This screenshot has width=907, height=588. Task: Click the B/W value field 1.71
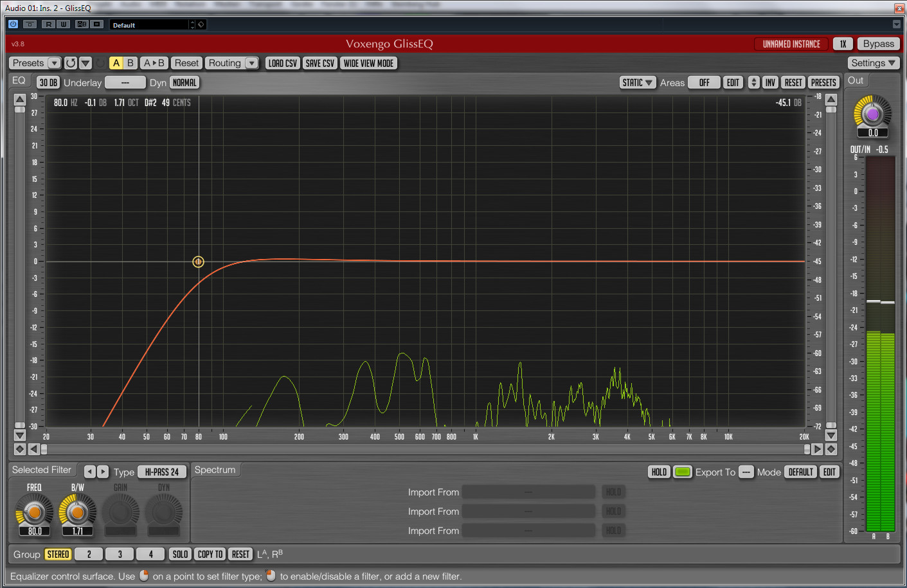pos(77,531)
